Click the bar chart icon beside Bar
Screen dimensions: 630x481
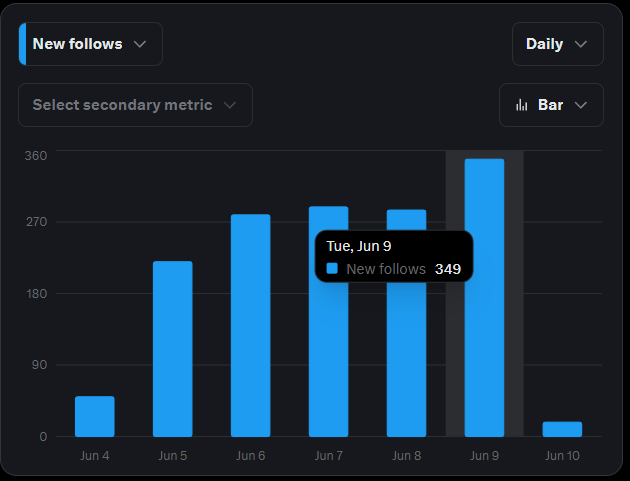tap(522, 105)
